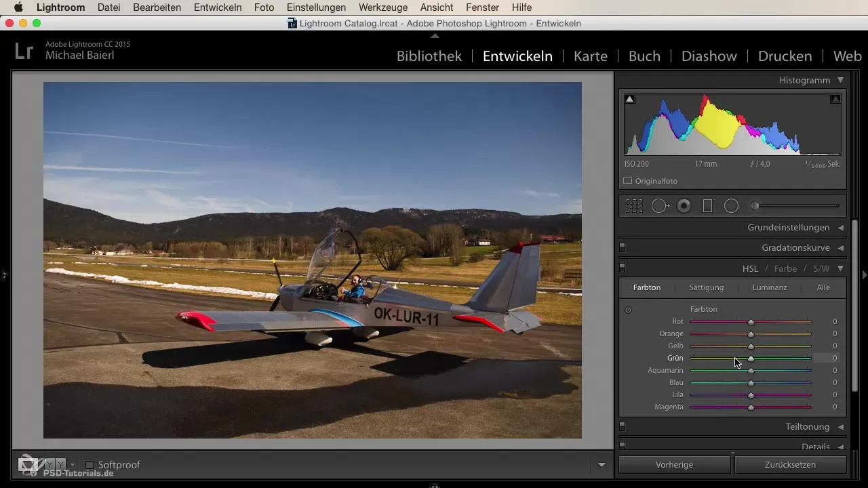Collapse the HSL panel triangle
This screenshot has width=868, height=488.
pyautogui.click(x=840, y=268)
